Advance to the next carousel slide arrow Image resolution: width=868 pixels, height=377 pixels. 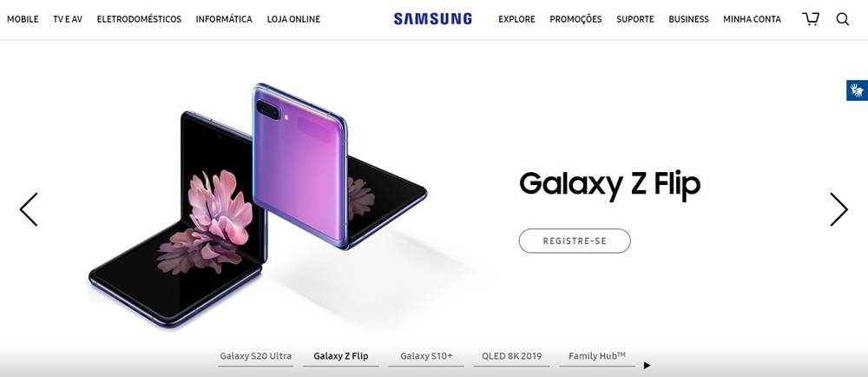pyautogui.click(x=838, y=209)
